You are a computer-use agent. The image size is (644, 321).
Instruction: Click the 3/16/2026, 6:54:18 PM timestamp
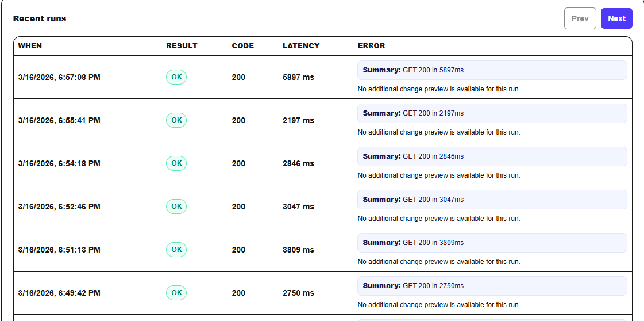point(59,163)
